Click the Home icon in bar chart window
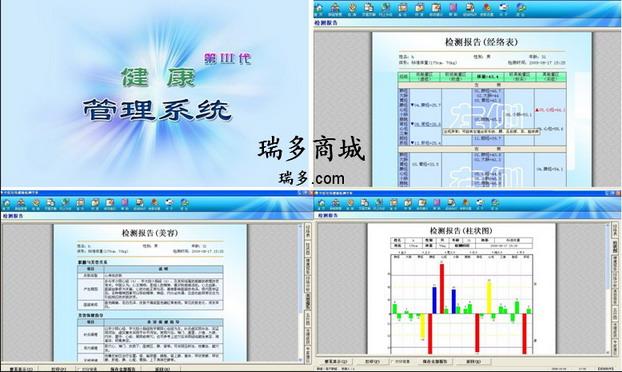 coord(321,203)
